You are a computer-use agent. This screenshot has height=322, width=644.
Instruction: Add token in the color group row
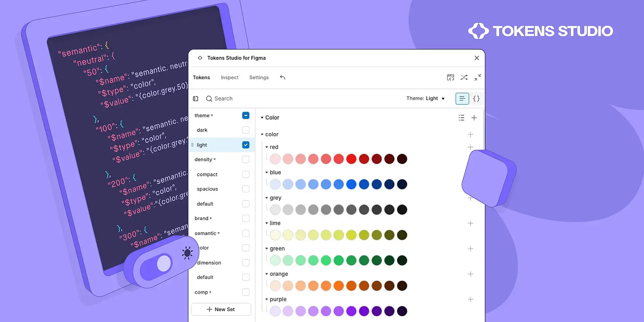tap(471, 134)
